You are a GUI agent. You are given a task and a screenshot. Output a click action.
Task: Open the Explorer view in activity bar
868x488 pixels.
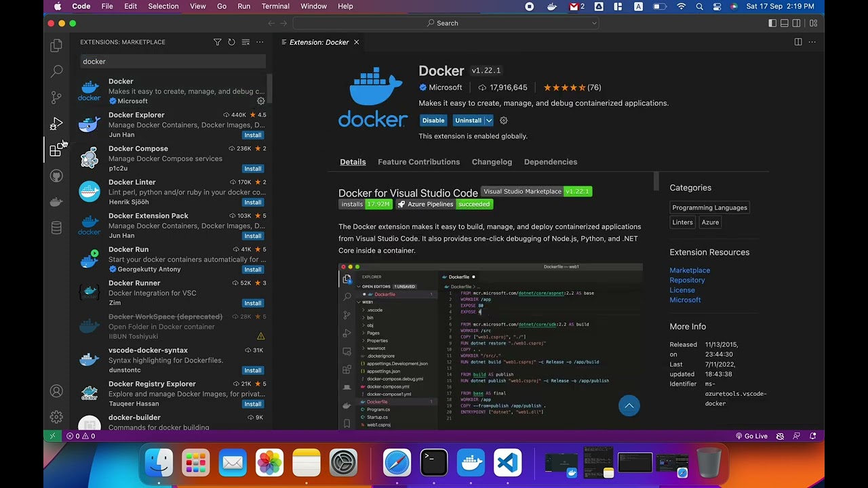(x=56, y=45)
